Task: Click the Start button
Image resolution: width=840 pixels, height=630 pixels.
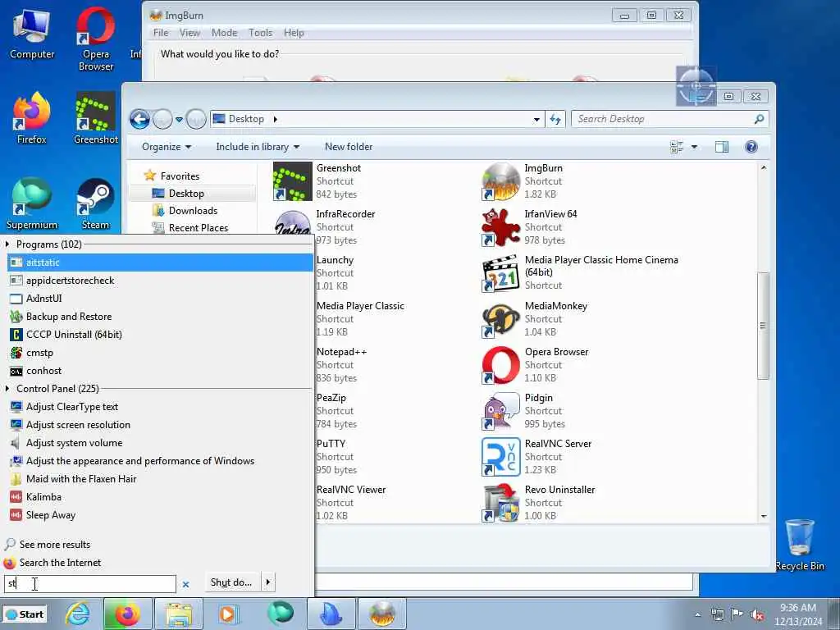Action: pyautogui.click(x=25, y=614)
